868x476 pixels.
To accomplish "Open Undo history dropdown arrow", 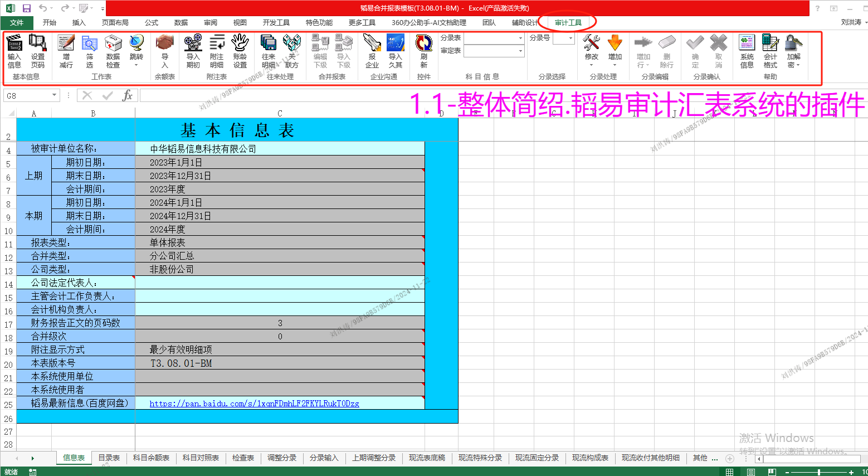I will pyautogui.click(x=51, y=8).
